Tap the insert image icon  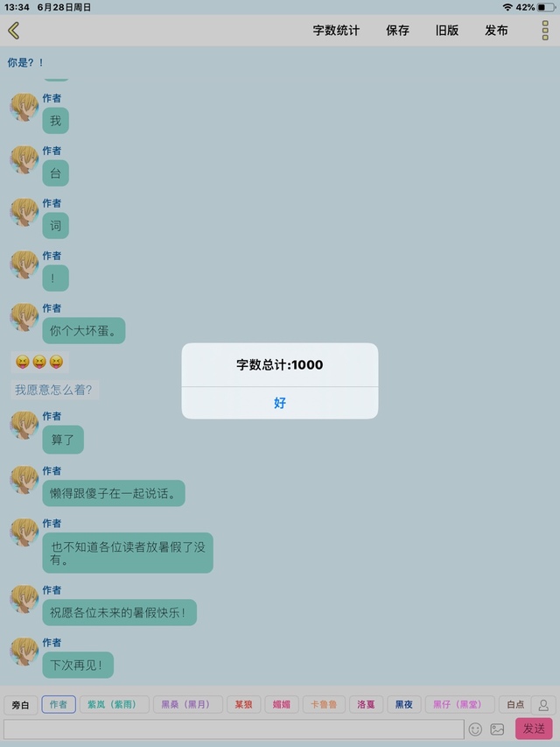point(497,729)
